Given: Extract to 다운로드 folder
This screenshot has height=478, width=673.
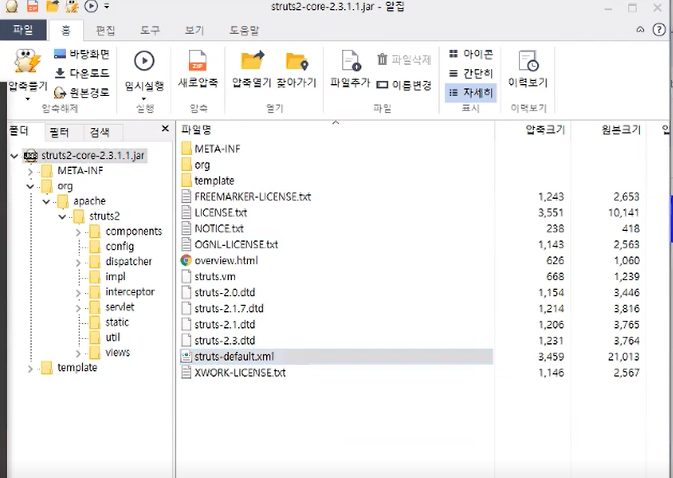Looking at the screenshot, I should [x=82, y=73].
